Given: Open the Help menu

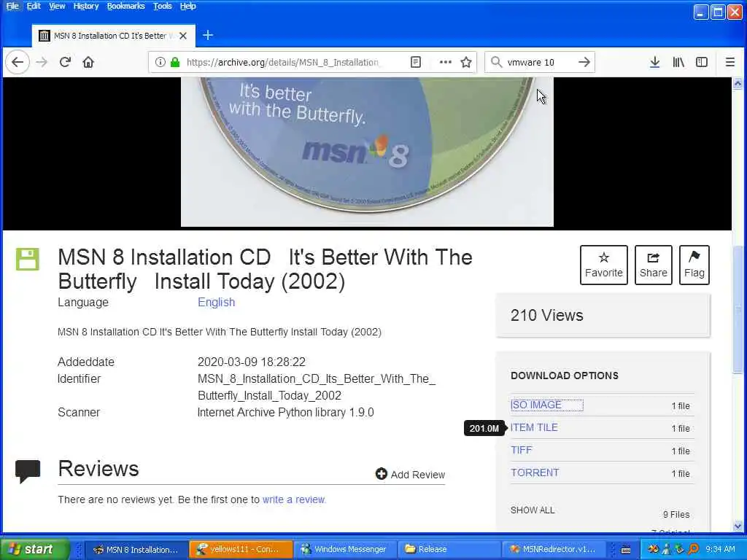Looking at the screenshot, I should point(187,6).
